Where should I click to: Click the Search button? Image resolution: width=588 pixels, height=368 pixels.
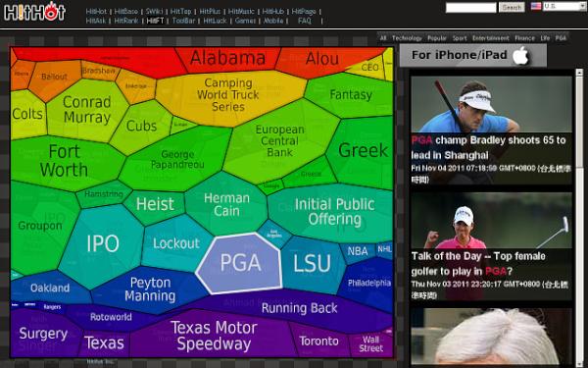[512, 7]
